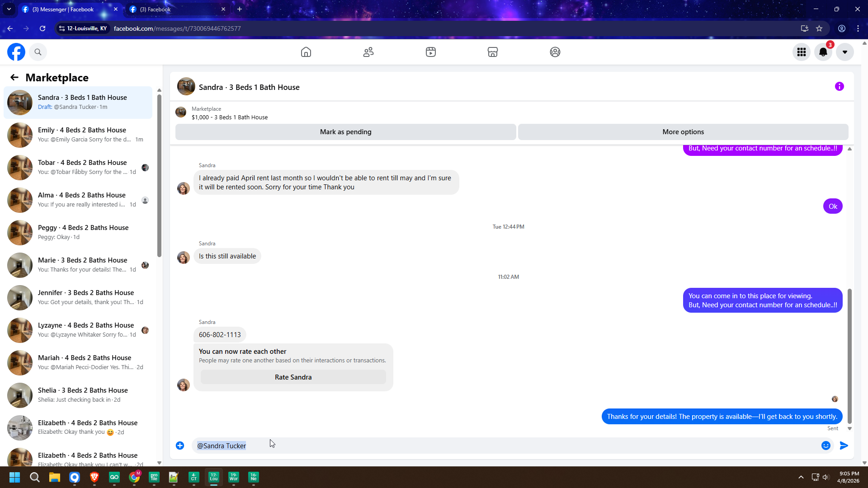Open the Facebook apps grid menu
868x488 pixels.
[x=802, y=52]
